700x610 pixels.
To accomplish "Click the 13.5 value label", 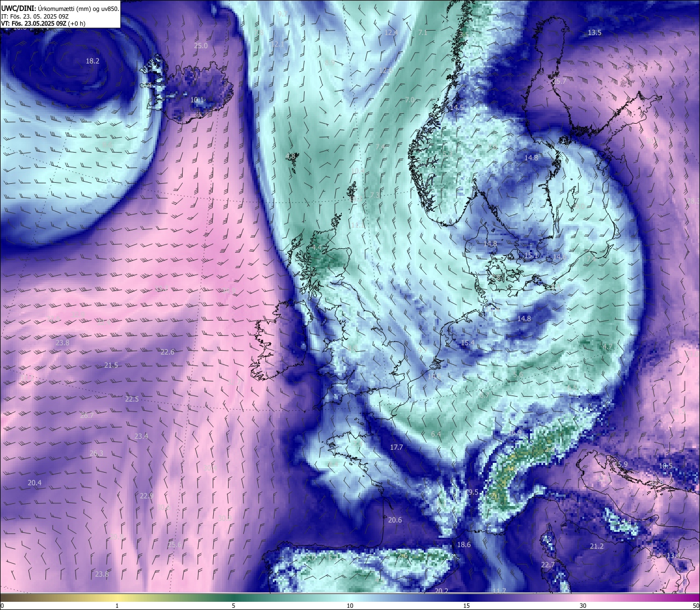I will coord(594,32).
